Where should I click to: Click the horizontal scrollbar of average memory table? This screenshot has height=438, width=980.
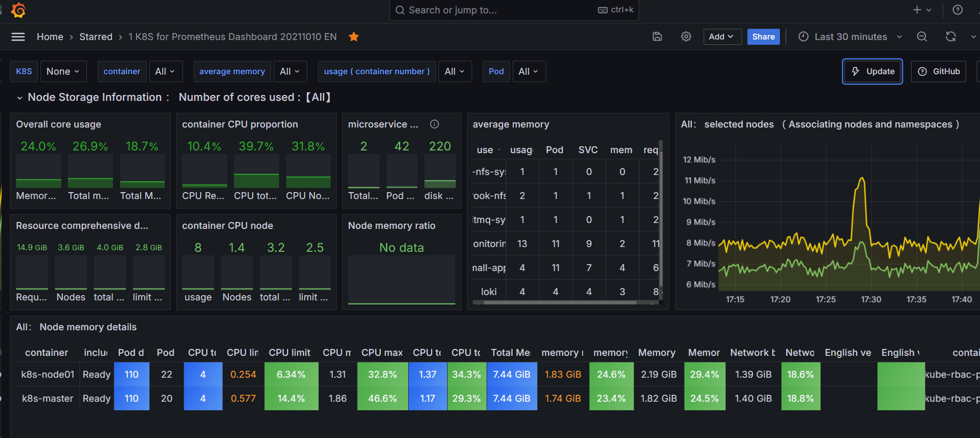click(x=560, y=302)
